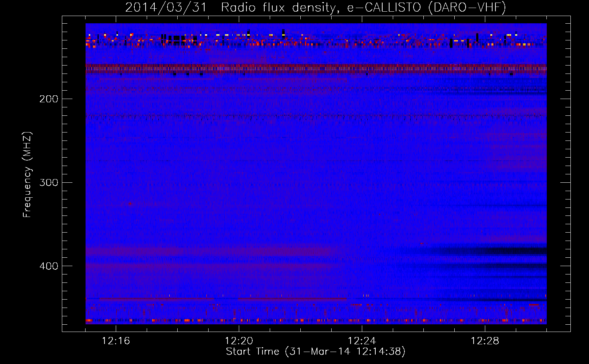Click the '300' frequency tick label
The height and width of the screenshot is (364, 589).
49,182
